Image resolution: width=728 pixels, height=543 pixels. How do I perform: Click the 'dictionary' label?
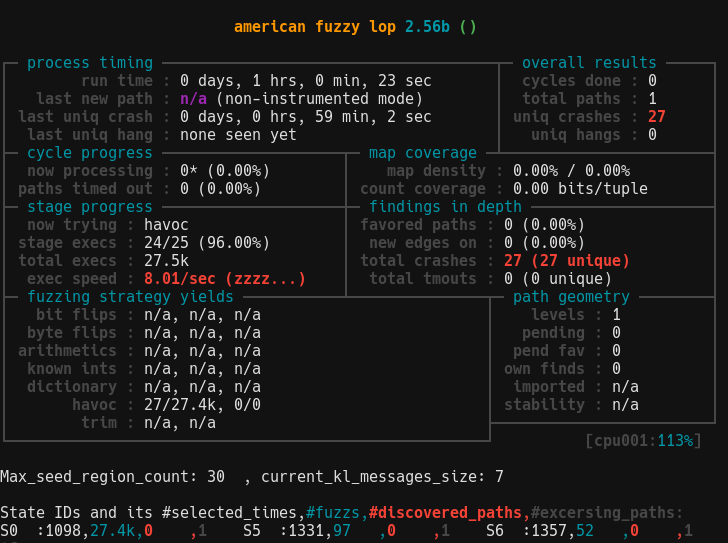click(x=72, y=387)
